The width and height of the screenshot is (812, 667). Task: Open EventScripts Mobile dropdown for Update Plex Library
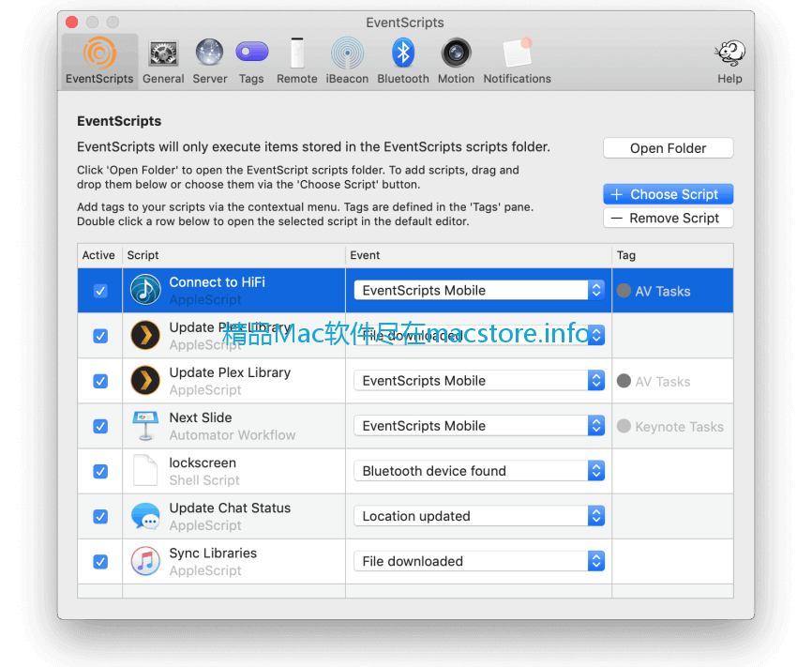479,380
